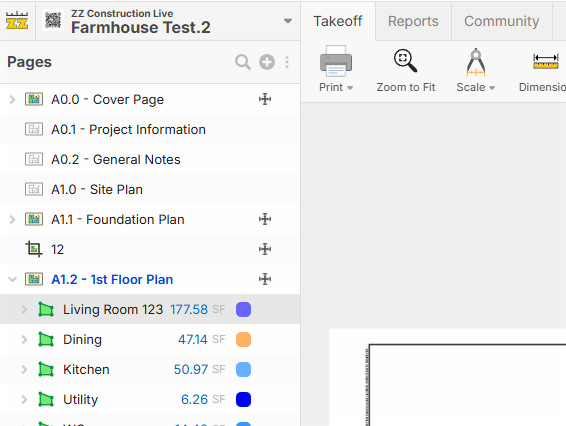This screenshot has width=566, height=426.
Task: Expand the A1.1 - Foundation Plan row
Action: tap(12, 219)
